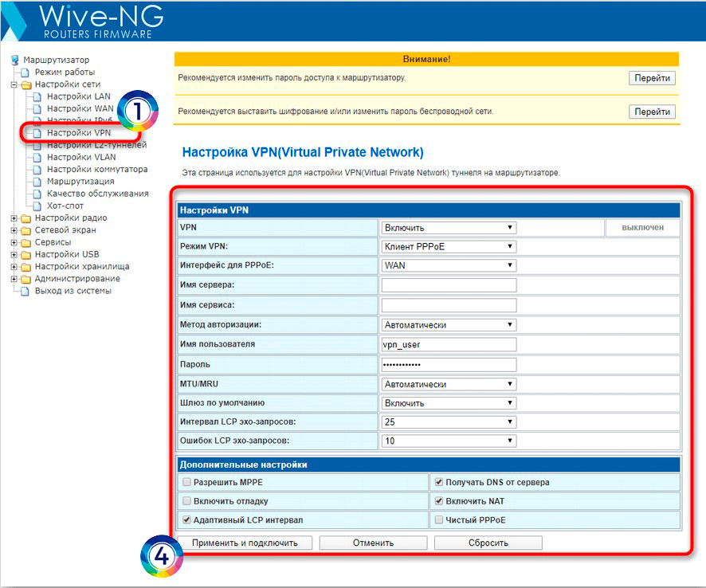Image resolution: width=706 pixels, height=588 pixels.
Task: Open the Метод авторизации dropdown
Action: click(449, 325)
